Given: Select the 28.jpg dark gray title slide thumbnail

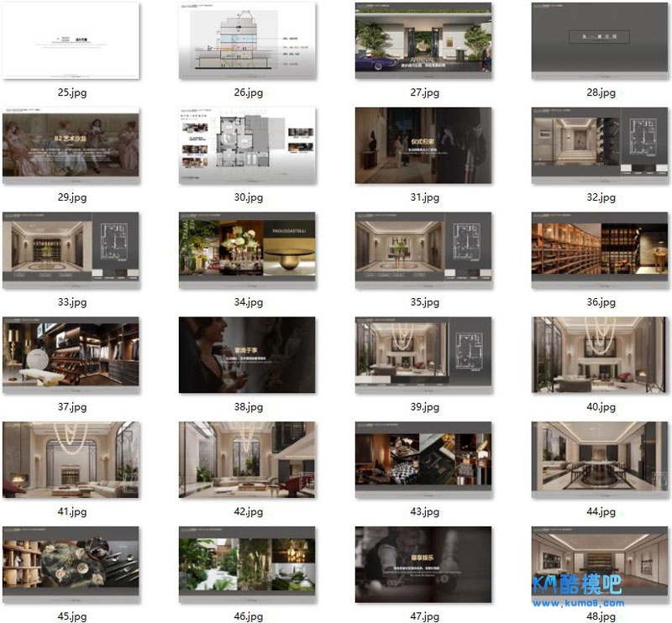Looking at the screenshot, I should point(600,41).
